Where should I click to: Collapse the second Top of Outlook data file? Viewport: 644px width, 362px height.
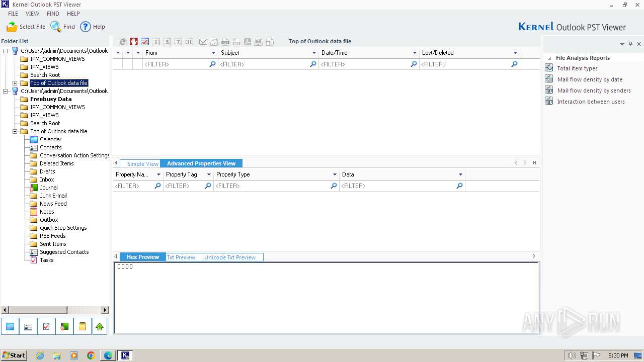(15, 131)
